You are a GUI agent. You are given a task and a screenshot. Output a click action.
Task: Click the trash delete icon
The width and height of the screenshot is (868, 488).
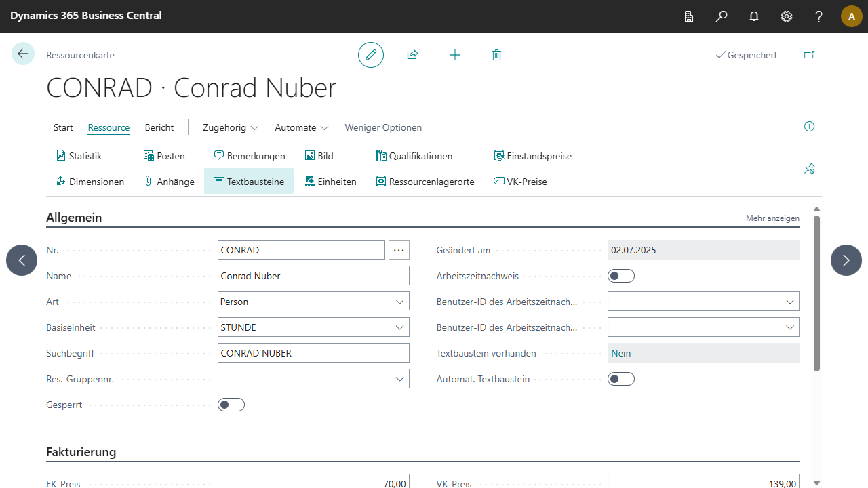(x=496, y=55)
